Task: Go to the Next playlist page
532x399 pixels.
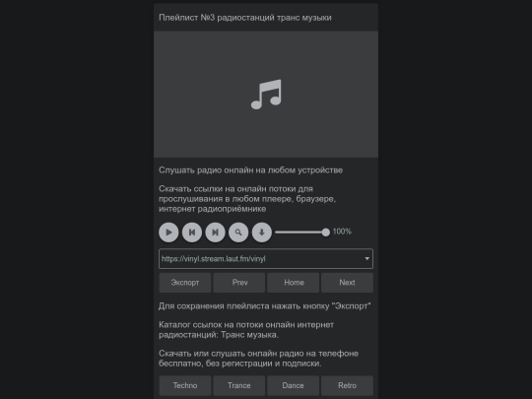Action: (x=347, y=283)
